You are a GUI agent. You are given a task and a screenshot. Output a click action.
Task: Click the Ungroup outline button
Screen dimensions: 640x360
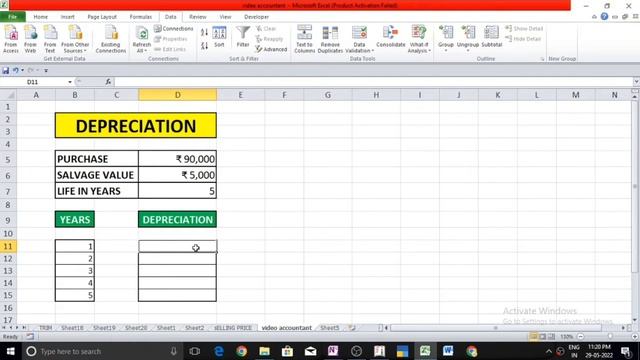468,38
